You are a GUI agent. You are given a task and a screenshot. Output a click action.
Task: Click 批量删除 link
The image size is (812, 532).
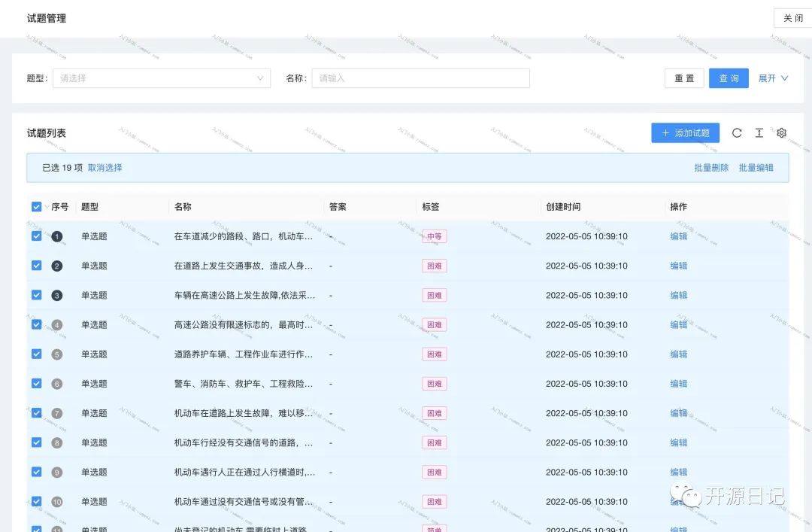711,168
